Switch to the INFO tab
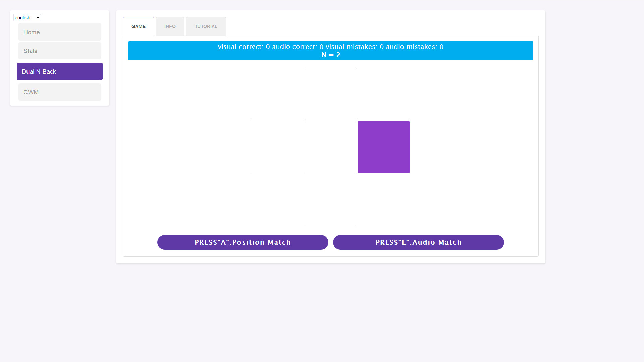Screen dimensions: 644x362 (x=170, y=26)
